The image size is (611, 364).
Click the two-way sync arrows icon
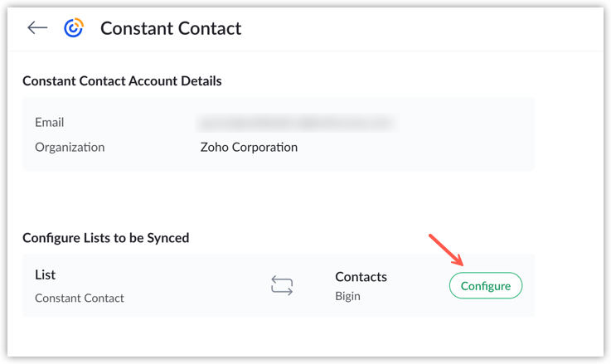(x=282, y=286)
